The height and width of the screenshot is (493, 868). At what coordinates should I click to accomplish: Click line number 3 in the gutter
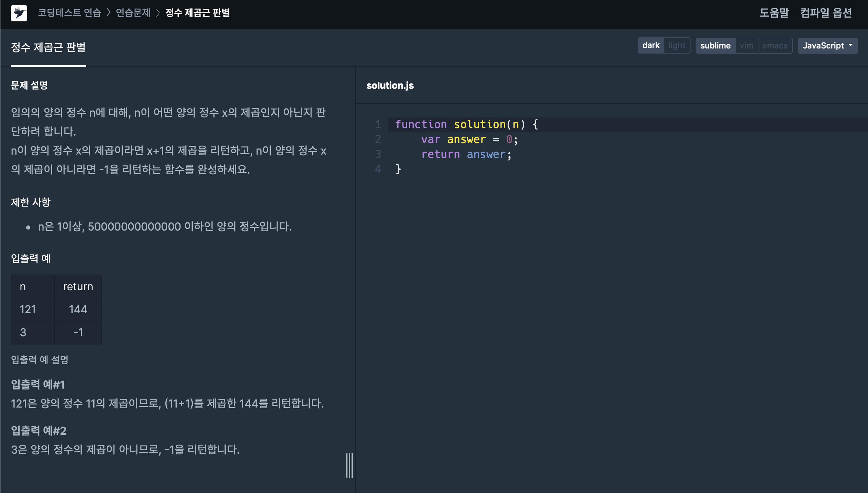point(378,154)
